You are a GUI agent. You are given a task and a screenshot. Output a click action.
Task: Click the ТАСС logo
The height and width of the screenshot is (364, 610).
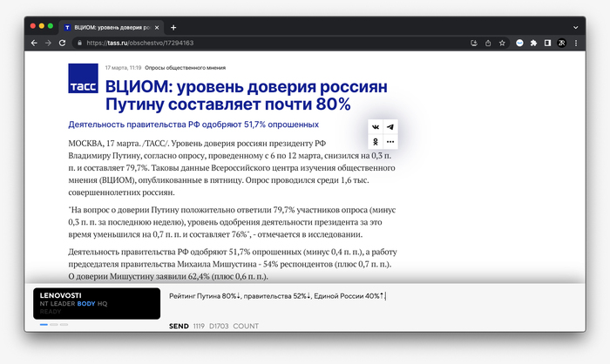point(83,78)
